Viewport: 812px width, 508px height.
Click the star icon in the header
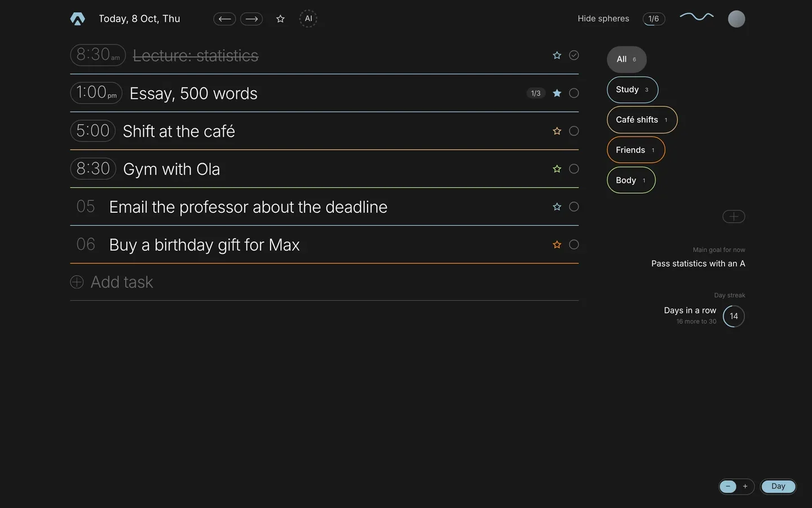click(280, 19)
